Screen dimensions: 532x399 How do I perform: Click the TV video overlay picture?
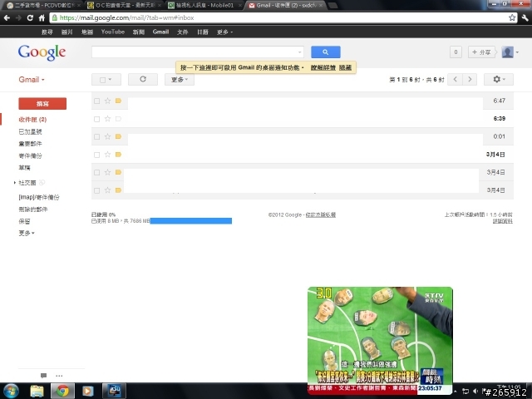click(x=380, y=340)
